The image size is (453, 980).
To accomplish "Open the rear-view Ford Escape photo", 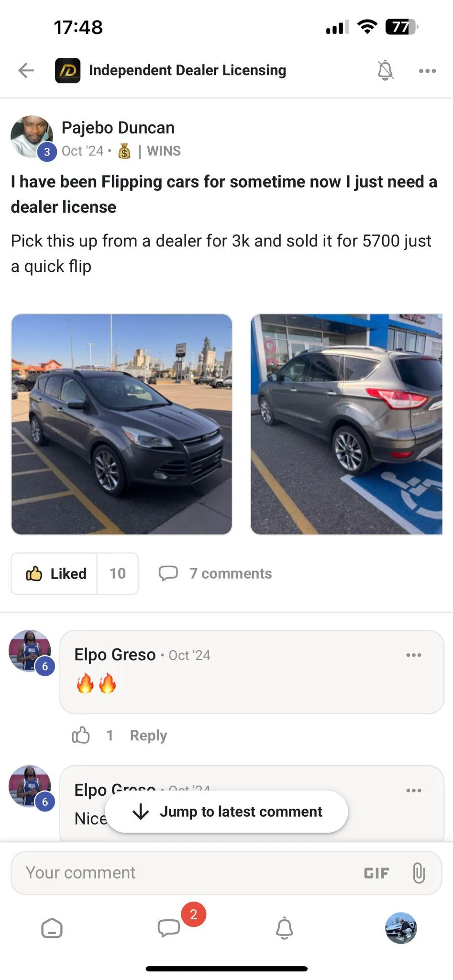I will coord(346,424).
